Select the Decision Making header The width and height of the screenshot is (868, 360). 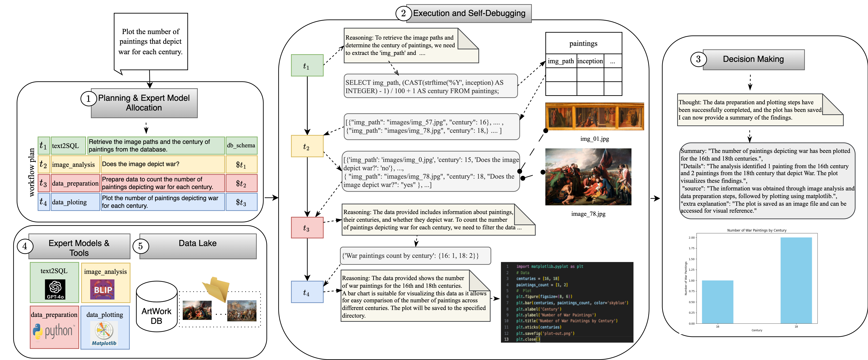(754, 59)
